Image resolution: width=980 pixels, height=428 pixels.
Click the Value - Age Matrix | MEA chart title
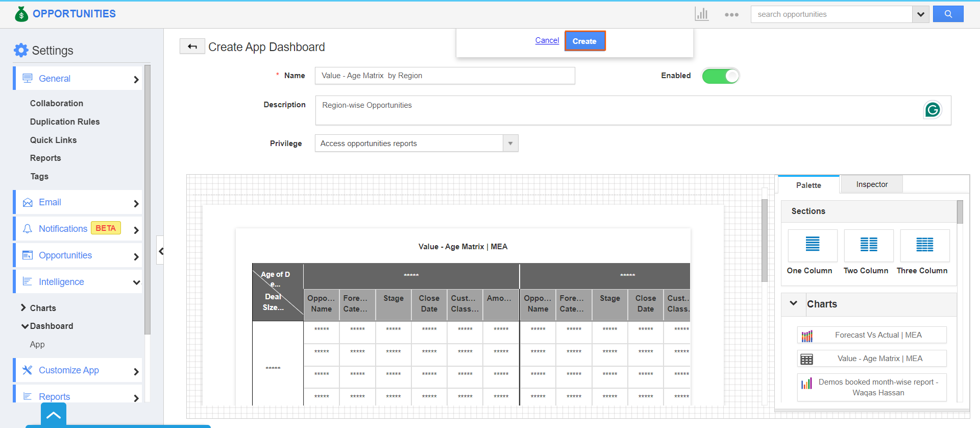point(463,247)
